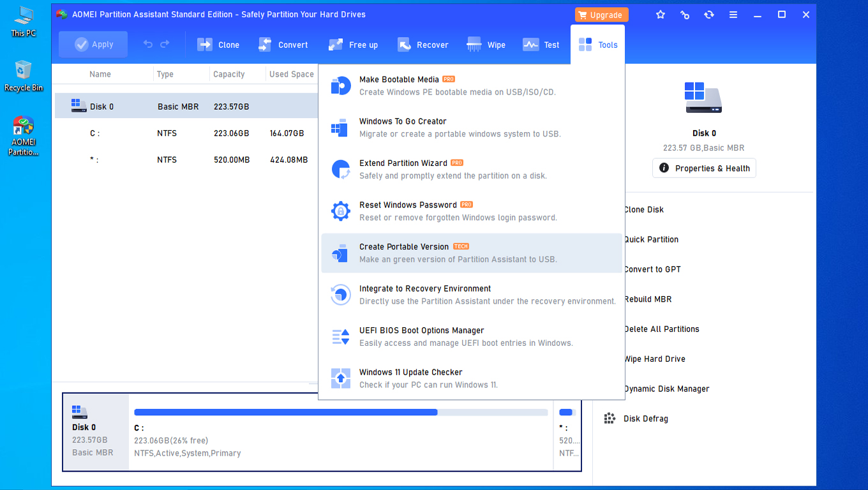The image size is (868, 490).
Task: Select the C: partition usage bar in disk map
Action: coord(341,412)
